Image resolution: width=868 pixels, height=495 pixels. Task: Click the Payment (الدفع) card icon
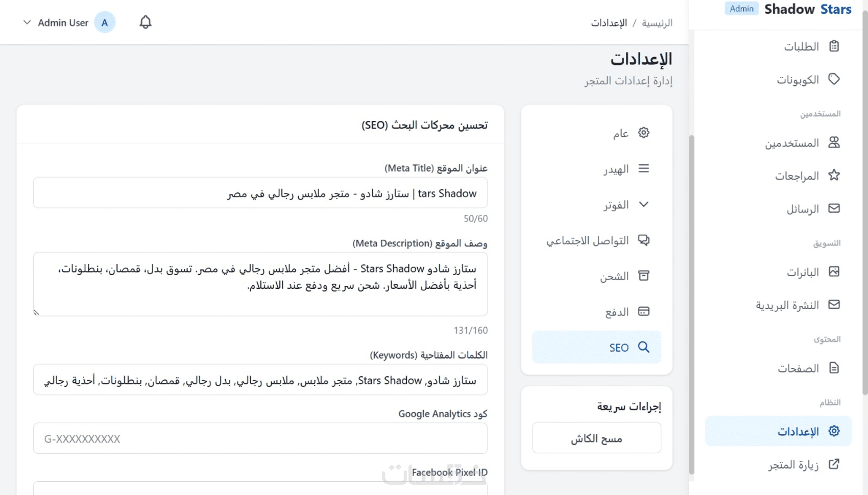click(x=644, y=312)
